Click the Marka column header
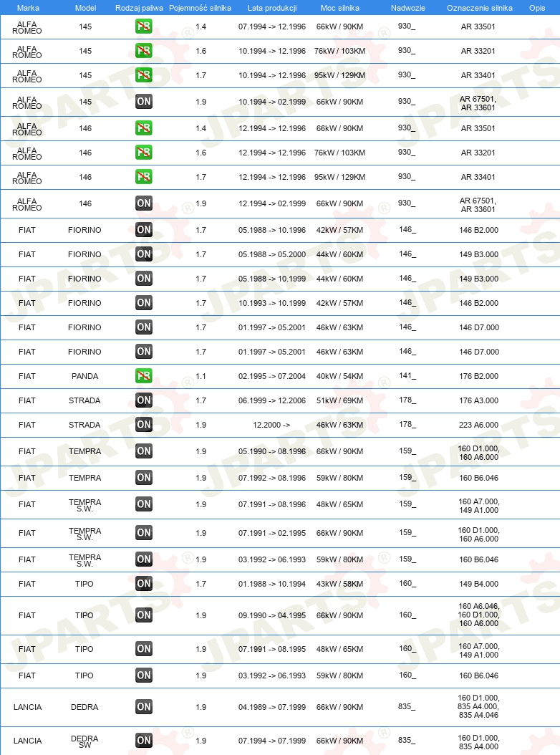This screenshot has height=755, width=560. click(28, 8)
